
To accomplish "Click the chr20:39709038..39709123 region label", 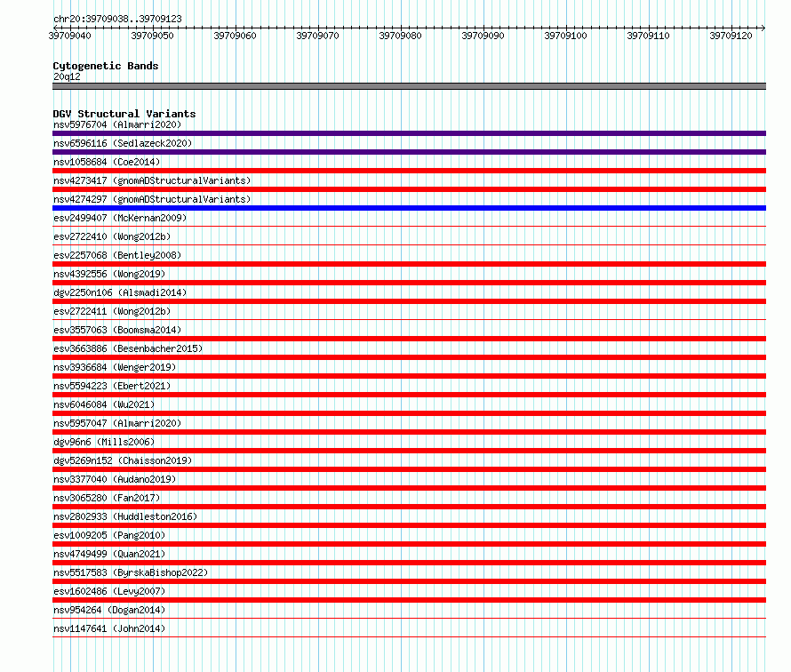I will (117, 19).
